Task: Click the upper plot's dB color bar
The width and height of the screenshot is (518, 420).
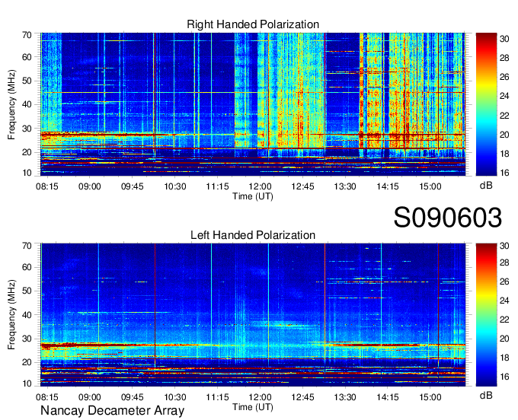Action: (x=486, y=104)
